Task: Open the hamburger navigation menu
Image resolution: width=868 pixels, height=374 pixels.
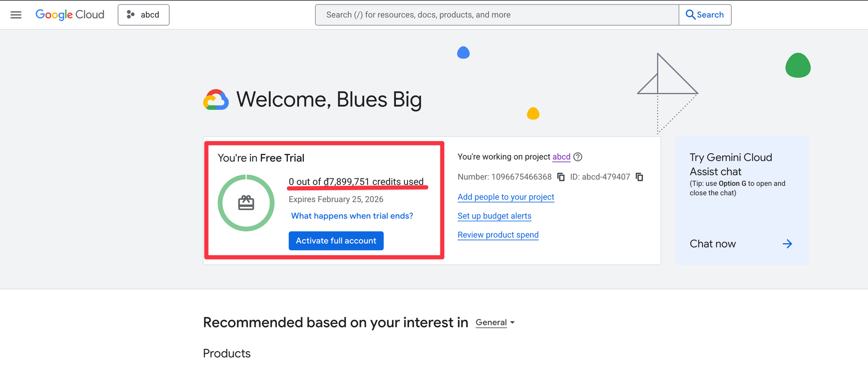Action: [x=16, y=15]
